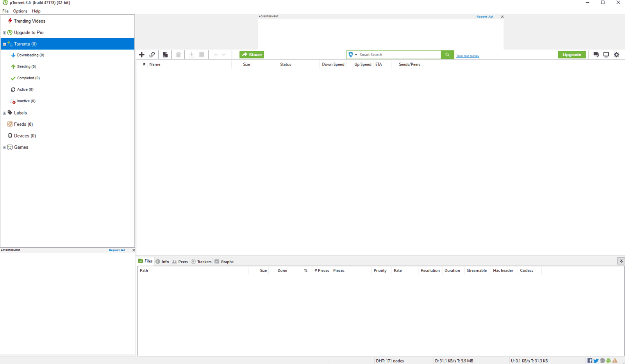Open the chat bubbles icon in toolbar
The height and width of the screenshot is (364, 625).
(x=596, y=55)
